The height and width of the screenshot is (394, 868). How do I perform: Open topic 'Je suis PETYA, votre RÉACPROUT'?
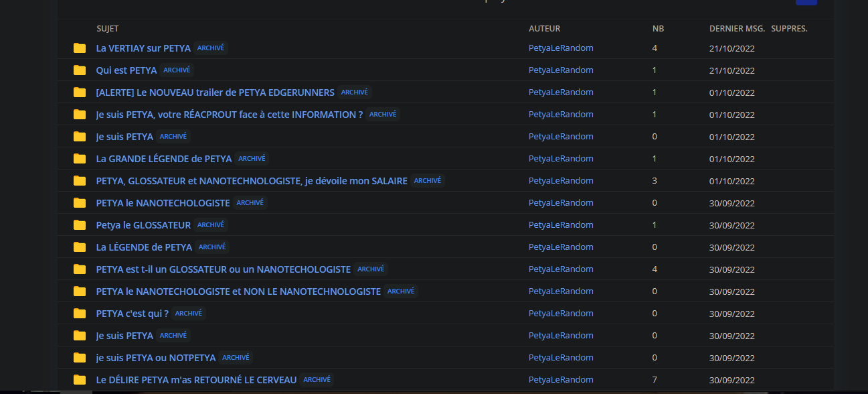[x=229, y=115]
